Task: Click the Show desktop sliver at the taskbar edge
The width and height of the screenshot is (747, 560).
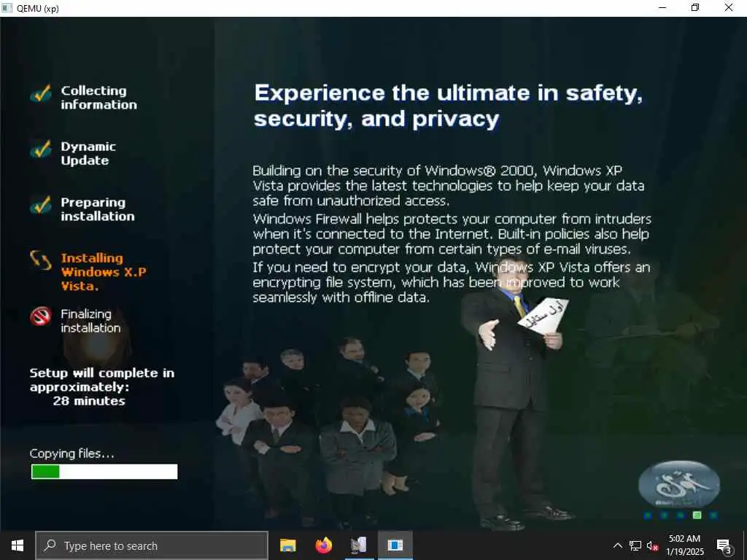Action: click(x=745, y=545)
